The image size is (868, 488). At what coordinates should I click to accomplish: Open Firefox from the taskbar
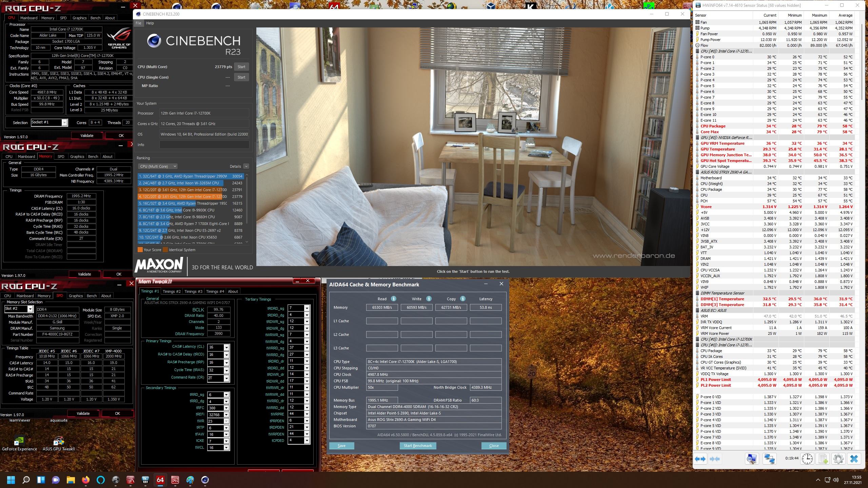click(x=85, y=480)
